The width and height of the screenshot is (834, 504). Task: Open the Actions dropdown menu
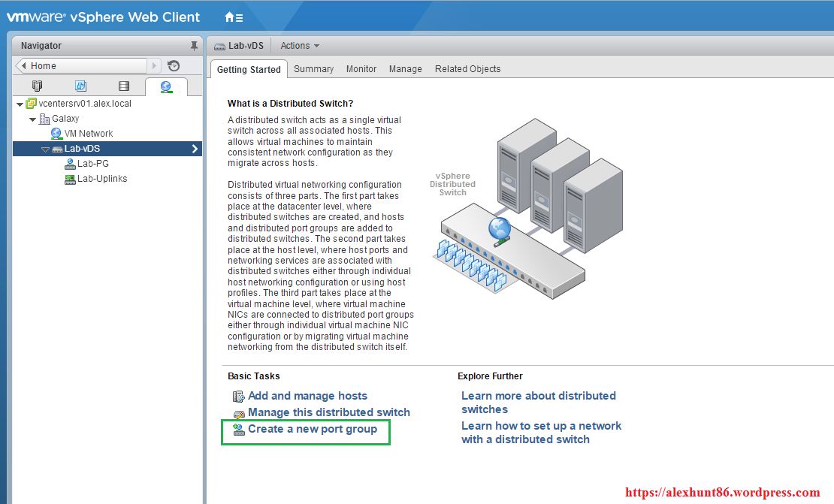(x=300, y=46)
